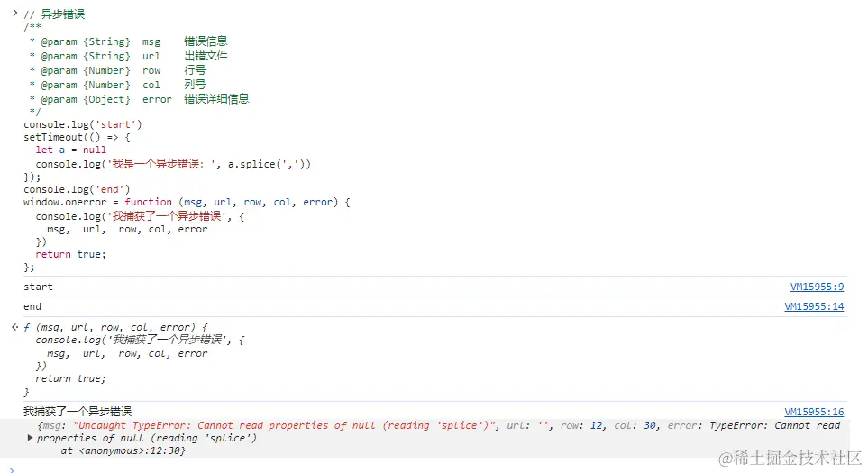Click the '@param {Number} col' comment line
This screenshot has width=868, height=473.
(x=117, y=85)
